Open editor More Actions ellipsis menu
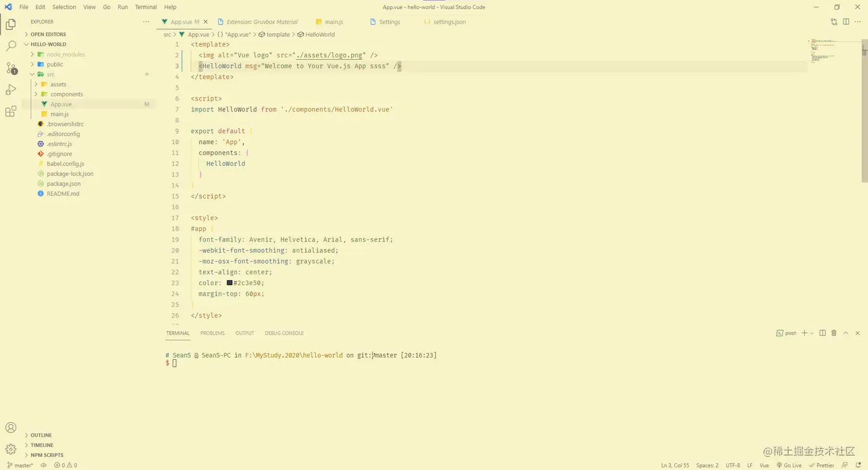Viewport: 868px width, 470px height. (858, 22)
